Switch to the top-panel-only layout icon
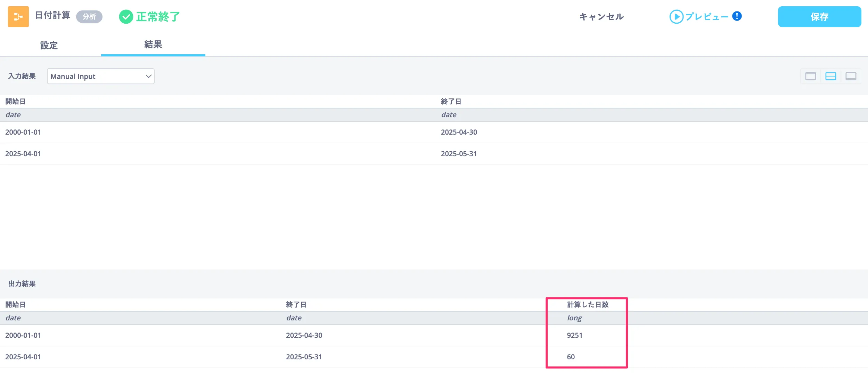The image size is (868, 375). pyautogui.click(x=810, y=76)
